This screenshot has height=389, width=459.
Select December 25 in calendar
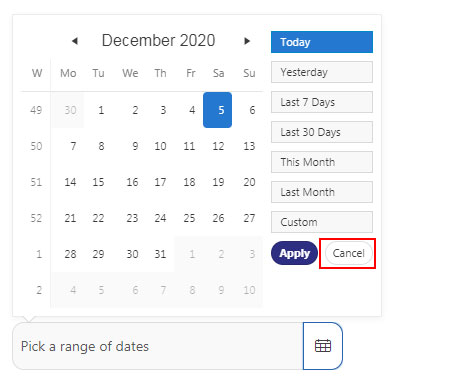coord(189,218)
